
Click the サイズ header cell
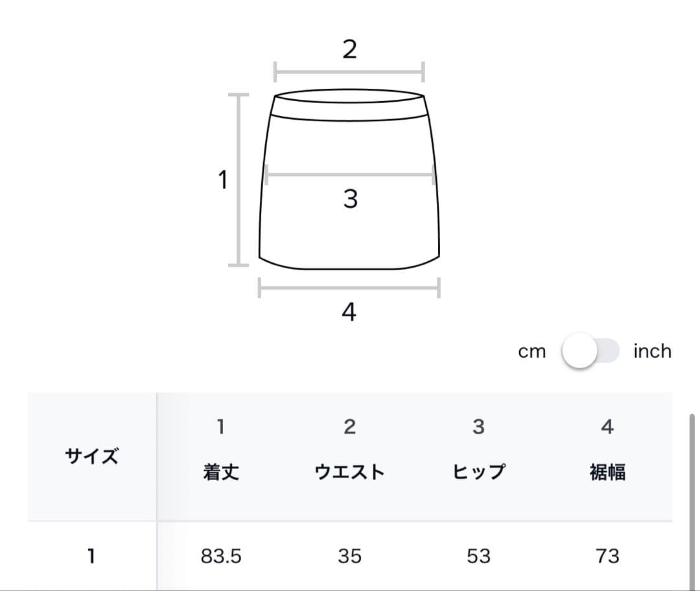(x=92, y=456)
